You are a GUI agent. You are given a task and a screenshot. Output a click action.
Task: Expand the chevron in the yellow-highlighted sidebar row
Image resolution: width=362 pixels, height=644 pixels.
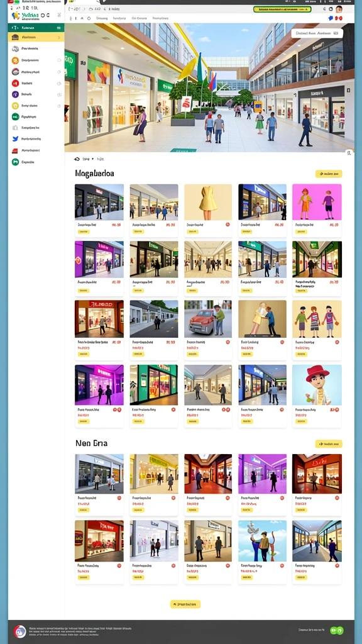click(x=59, y=37)
